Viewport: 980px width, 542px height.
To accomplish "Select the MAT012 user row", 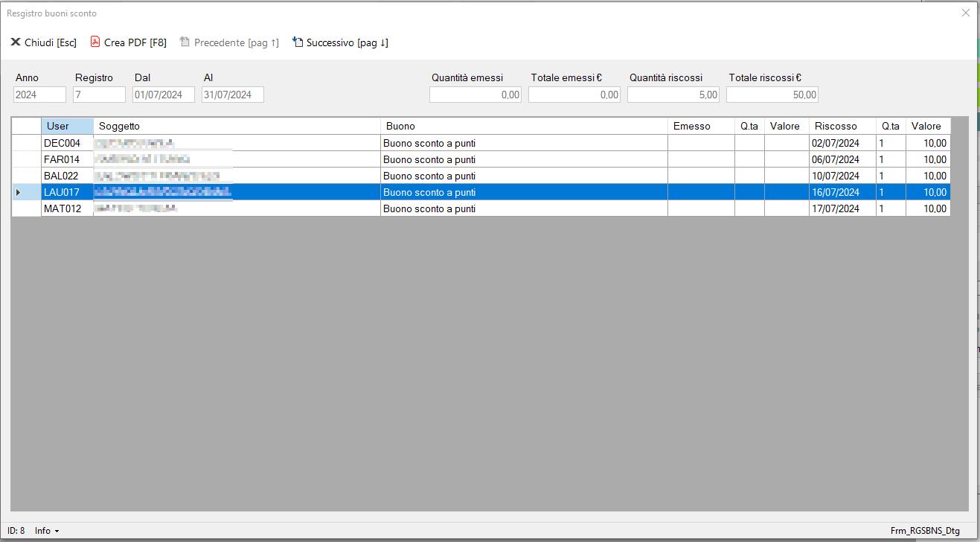I will click(x=63, y=209).
